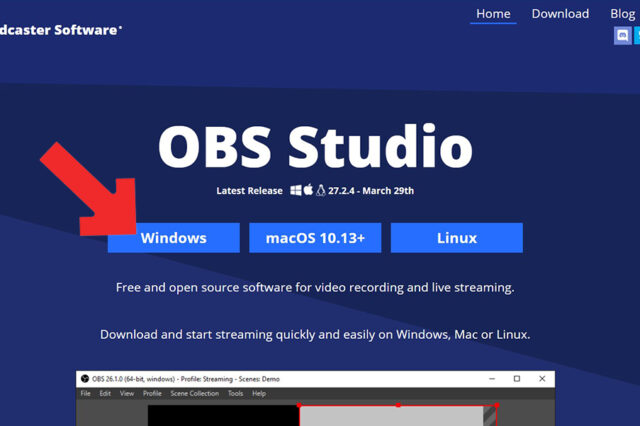Click the top-center red handle of the selected source
Viewport: 640px width, 426px height.
[398, 405]
